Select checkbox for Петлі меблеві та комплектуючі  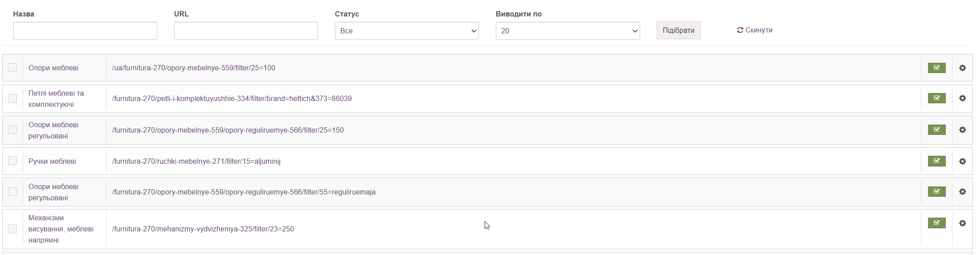(12, 98)
